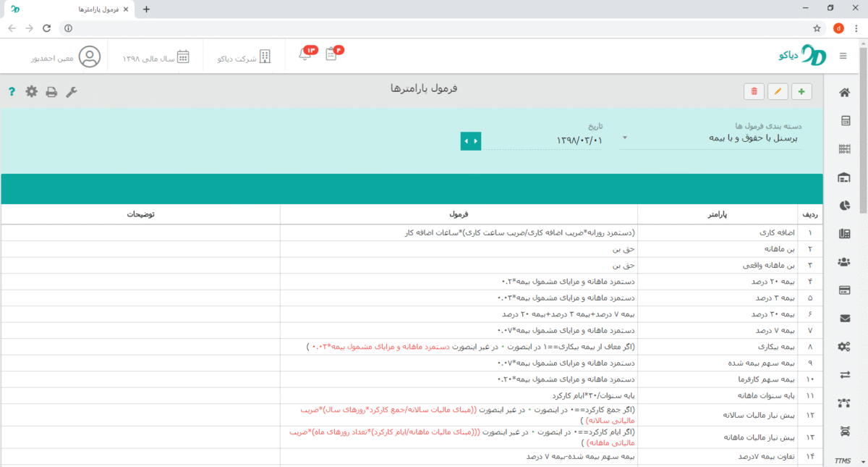Click the date field 1398/02/01
868x467 pixels.
click(550, 140)
